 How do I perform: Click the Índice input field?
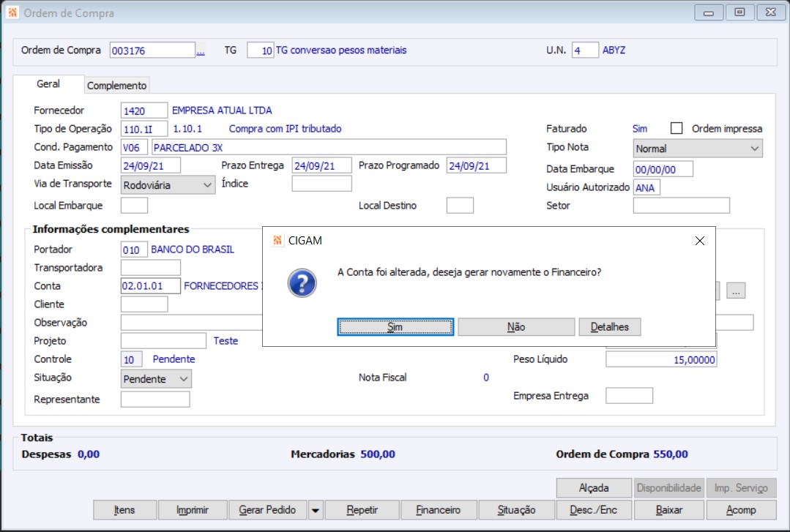click(x=321, y=184)
